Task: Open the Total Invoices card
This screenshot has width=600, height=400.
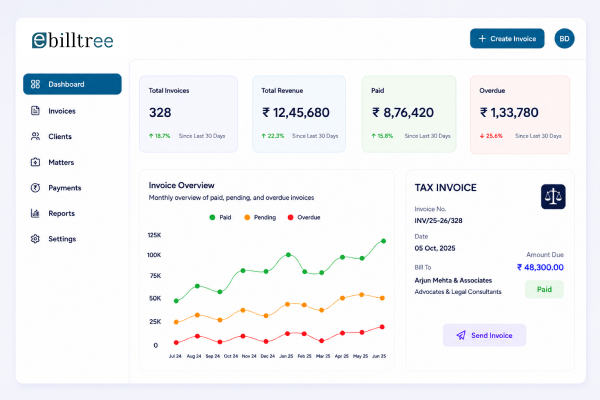Action: point(188,114)
